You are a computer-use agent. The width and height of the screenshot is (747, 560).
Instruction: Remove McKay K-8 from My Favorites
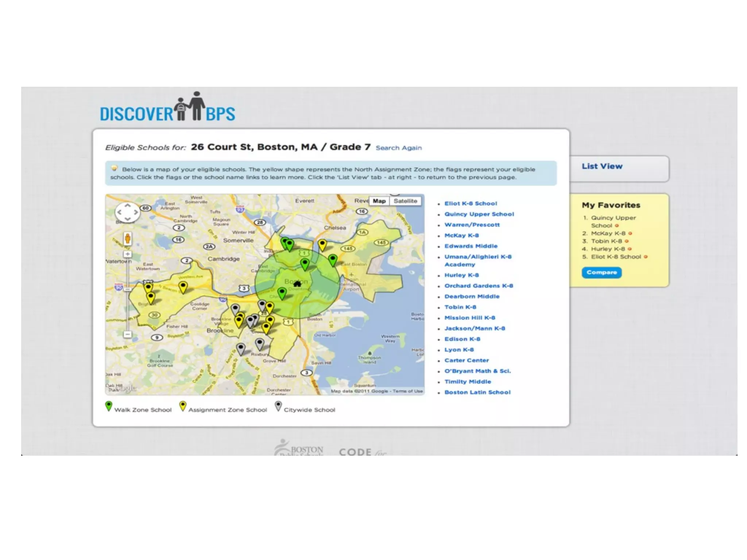point(630,233)
